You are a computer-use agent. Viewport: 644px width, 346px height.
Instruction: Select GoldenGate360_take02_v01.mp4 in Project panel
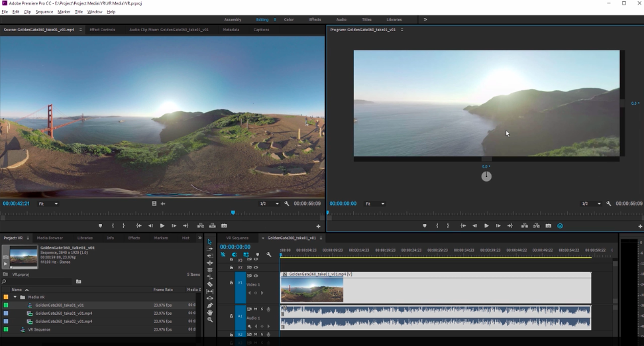(64, 321)
